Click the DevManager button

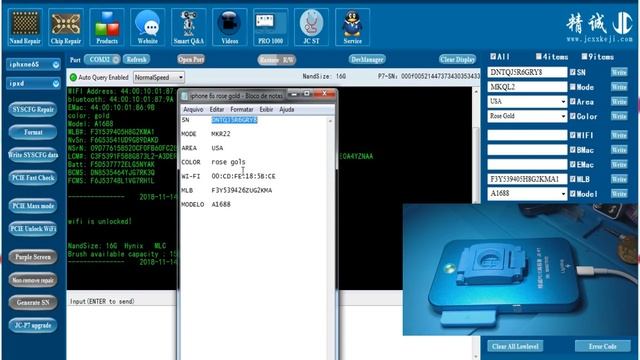367,60
